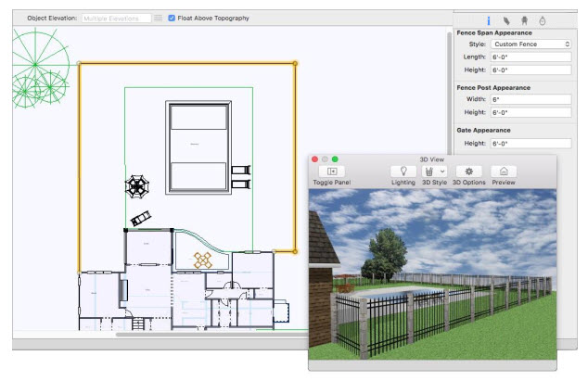588x381 pixels.
Task: Click the person figure icon in inspector
Action: tap(524, 20)
